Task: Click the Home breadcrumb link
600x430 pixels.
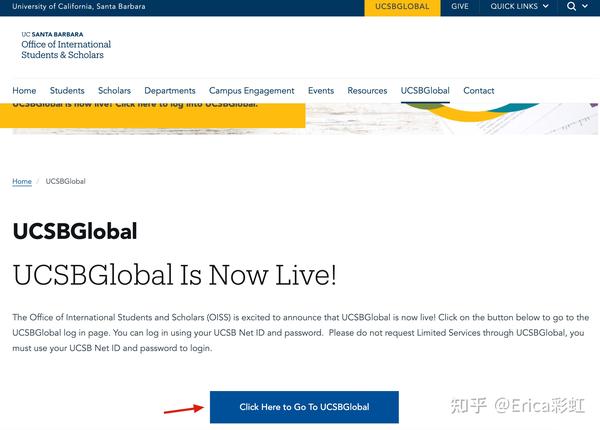Action: click(22, 181)
